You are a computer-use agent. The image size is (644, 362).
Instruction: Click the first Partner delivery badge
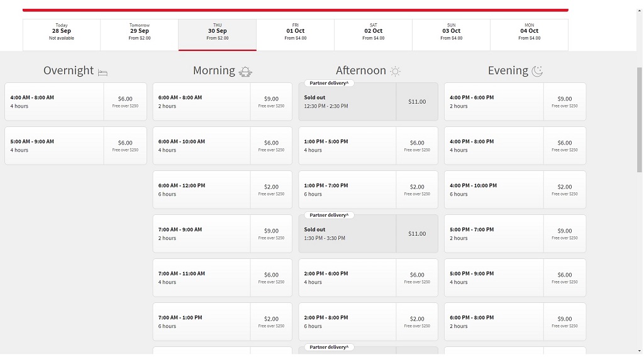point(329,83)
